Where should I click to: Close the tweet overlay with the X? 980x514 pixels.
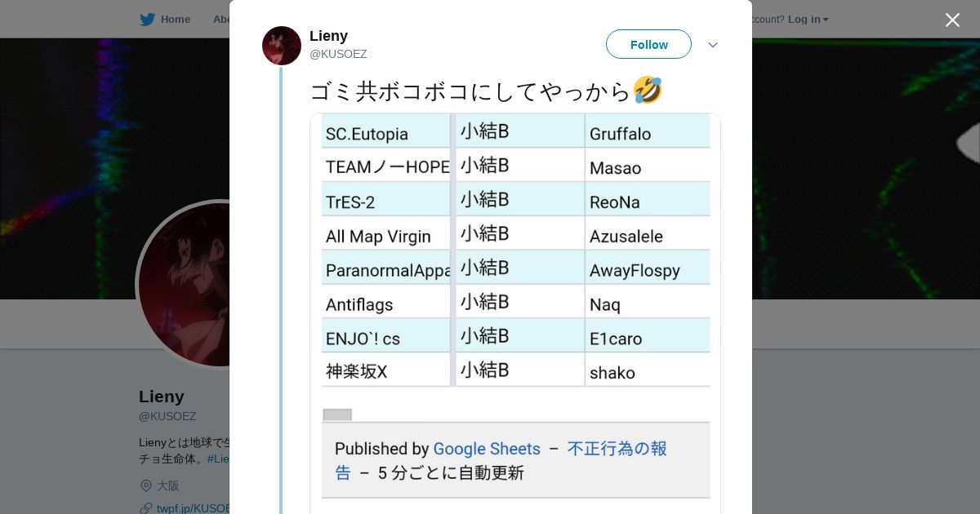click(952, 20)
